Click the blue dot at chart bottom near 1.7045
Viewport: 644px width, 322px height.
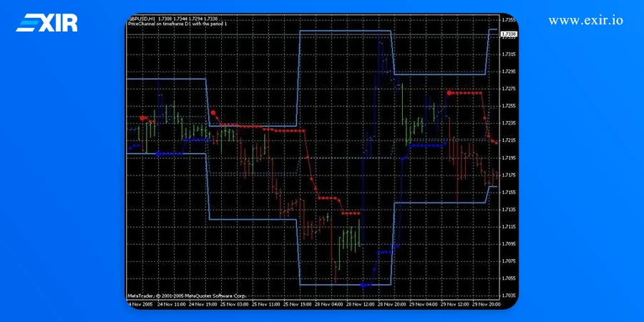point(363,286)
